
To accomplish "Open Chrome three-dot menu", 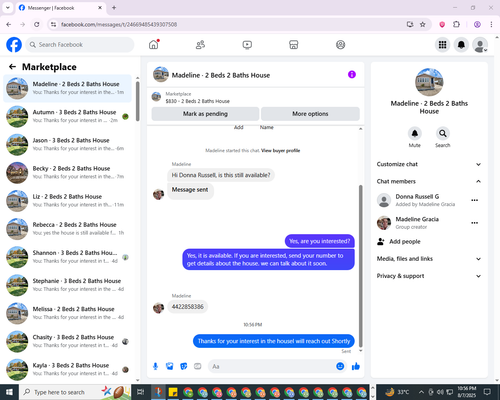I will click(x=491, y=24).
